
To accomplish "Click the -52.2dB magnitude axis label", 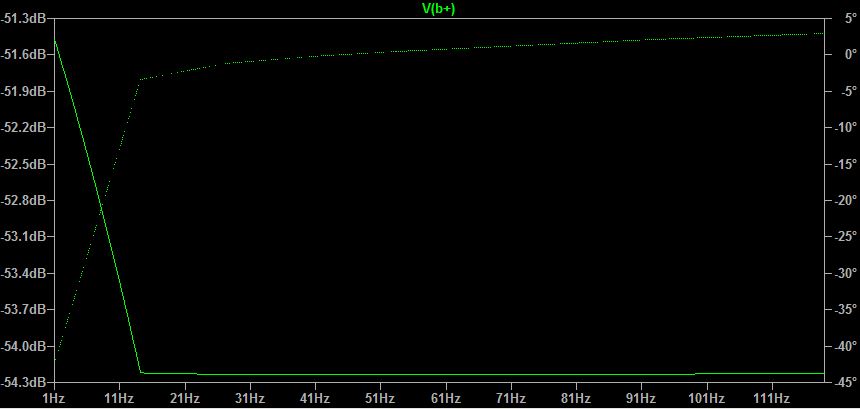I will pos(22,128).
